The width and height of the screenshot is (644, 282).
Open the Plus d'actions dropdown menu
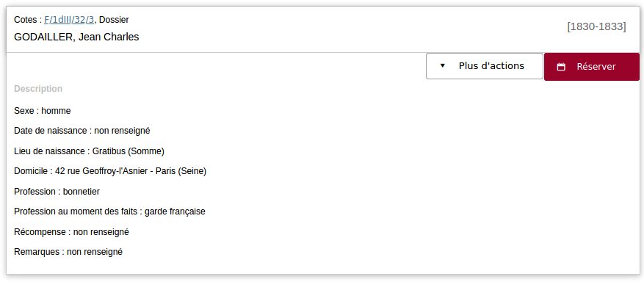(x=485, y=66)
